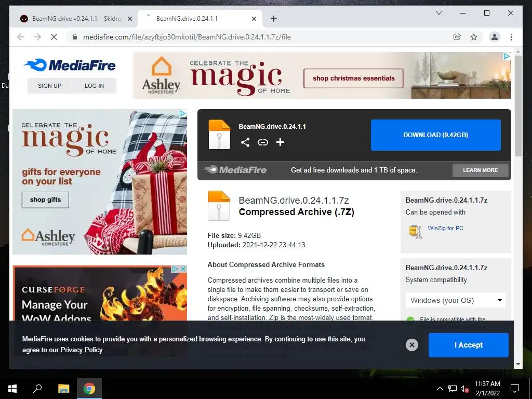Click shop gifts in the Ashley ad

click(46, 200)
